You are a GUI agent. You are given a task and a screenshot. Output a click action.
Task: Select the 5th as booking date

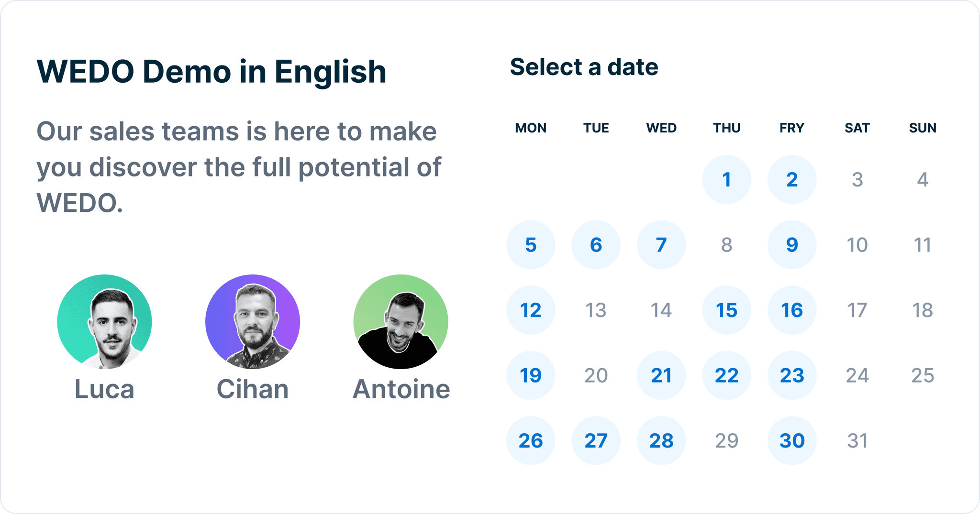(531, 244)
